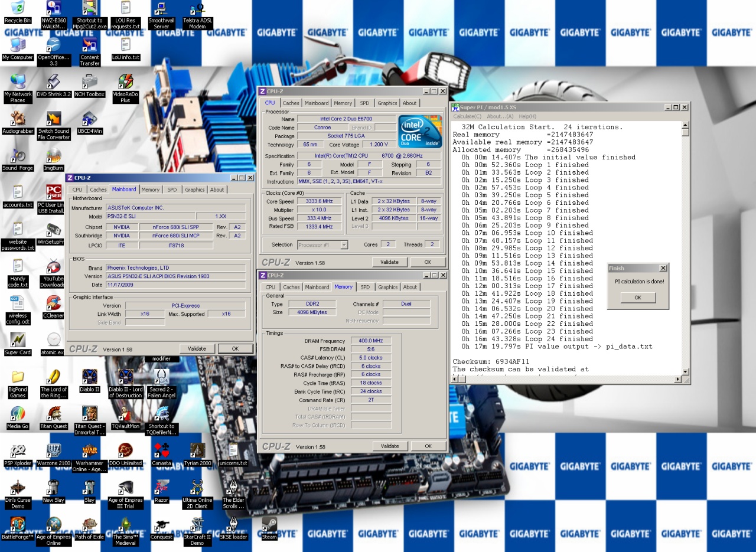Open Age of Empires III Trial shortcut

125,494
